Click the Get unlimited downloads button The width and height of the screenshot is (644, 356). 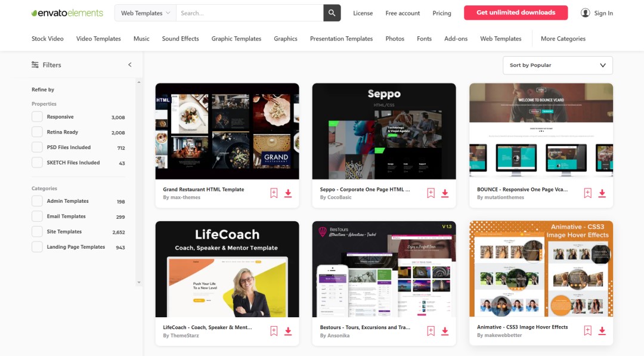(515, 12)
